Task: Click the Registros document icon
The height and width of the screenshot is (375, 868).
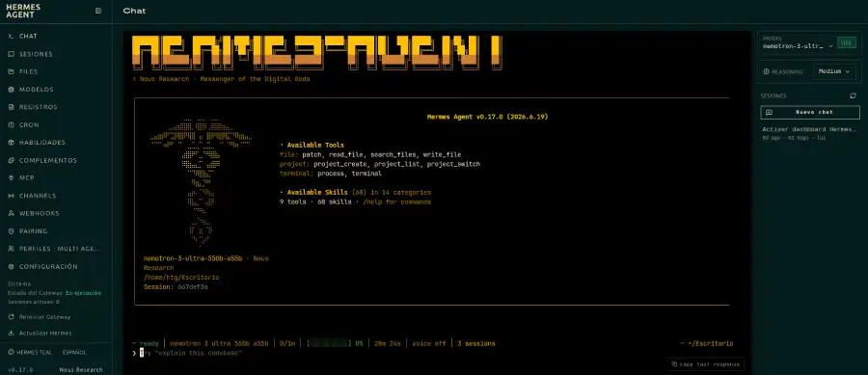Action: click(x=11, y=107)
